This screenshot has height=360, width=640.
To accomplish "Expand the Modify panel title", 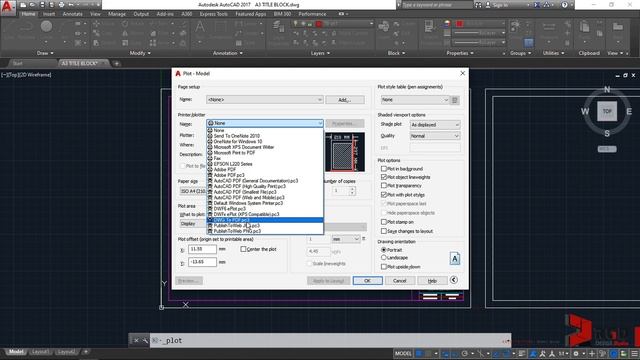I will (x=140, y=53).
